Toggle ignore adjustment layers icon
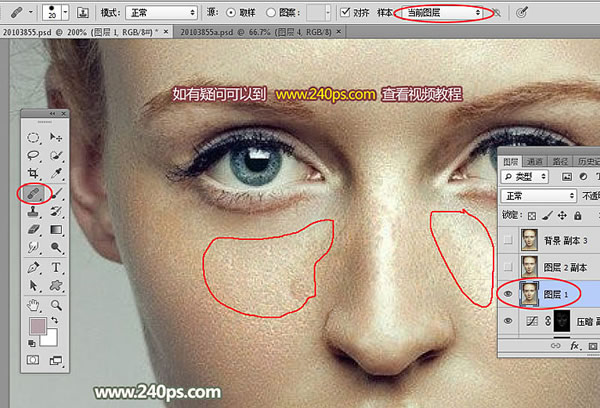The image size is (600, 408). click(497, 13)
